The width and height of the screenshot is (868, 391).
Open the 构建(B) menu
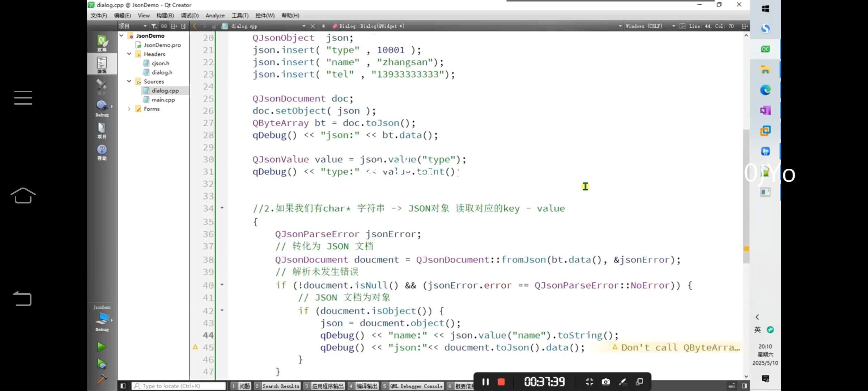click(165, 16)
